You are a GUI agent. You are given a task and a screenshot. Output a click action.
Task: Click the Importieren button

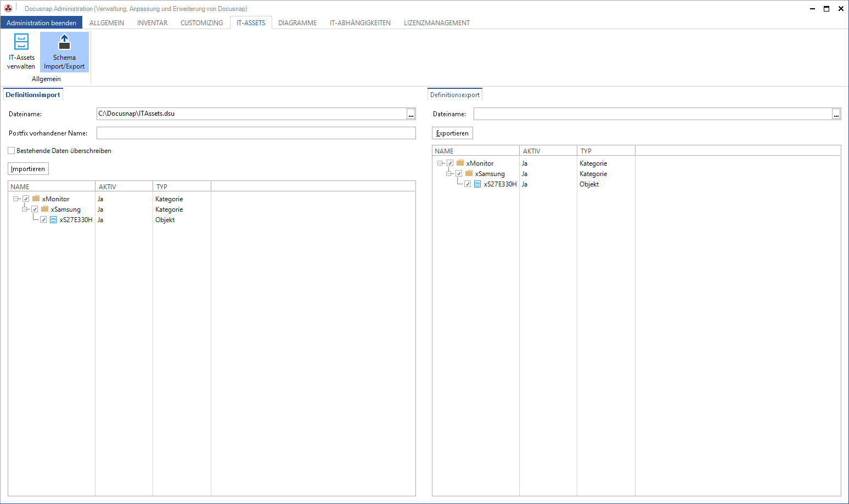point(28,169)
